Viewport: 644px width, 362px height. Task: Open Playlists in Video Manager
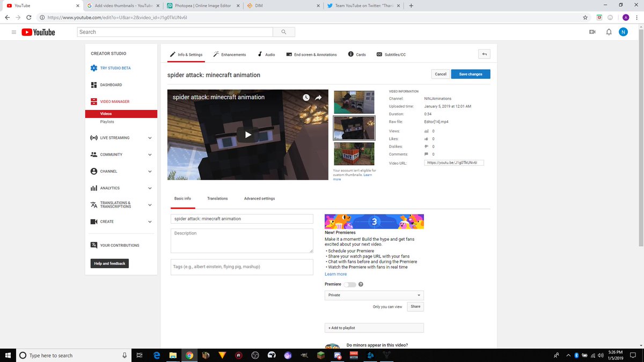pyautogui.click(x=107, y=122)
